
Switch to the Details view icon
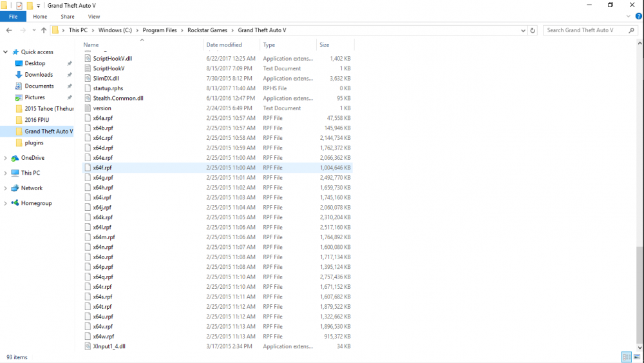click(x=627, y=357)
